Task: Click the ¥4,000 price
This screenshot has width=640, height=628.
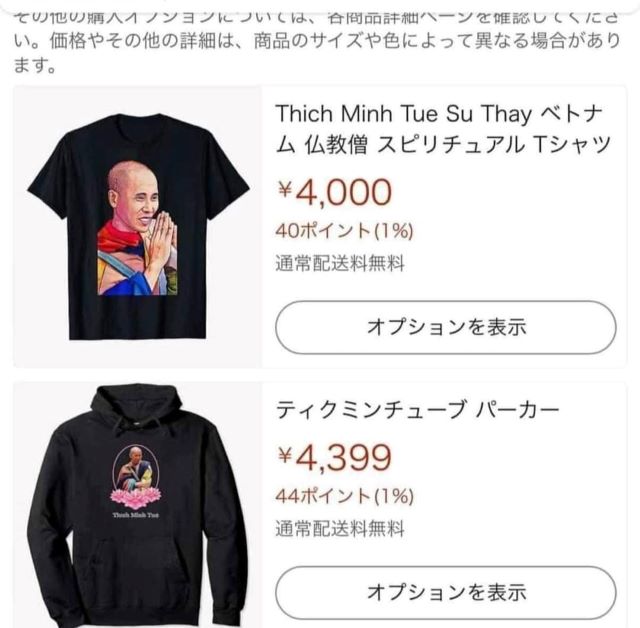Action: 335,192
